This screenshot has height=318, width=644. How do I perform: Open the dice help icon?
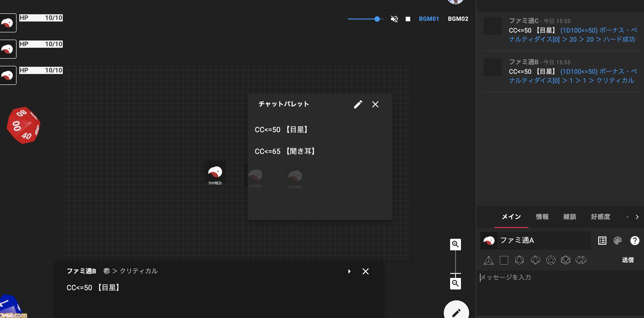634,241
